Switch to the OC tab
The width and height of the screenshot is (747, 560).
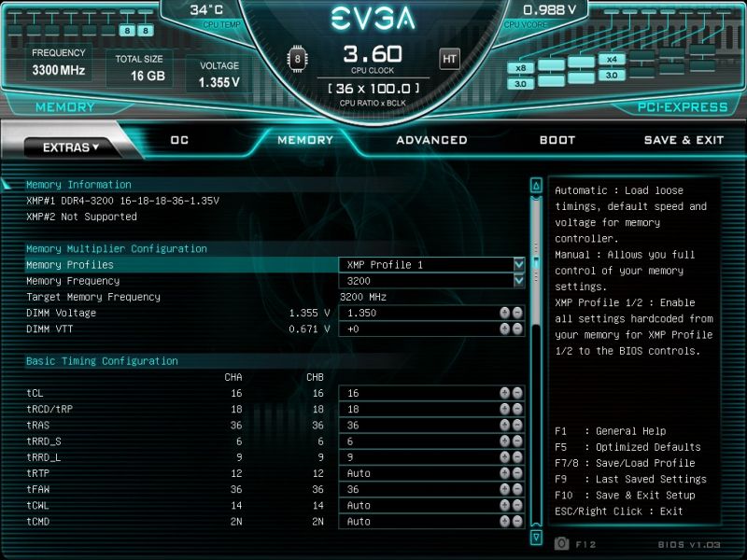[x=179, y=140]
